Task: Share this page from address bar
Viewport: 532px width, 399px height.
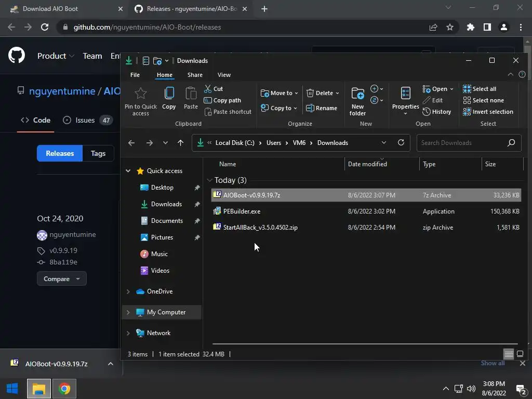Action: point(433,27)
